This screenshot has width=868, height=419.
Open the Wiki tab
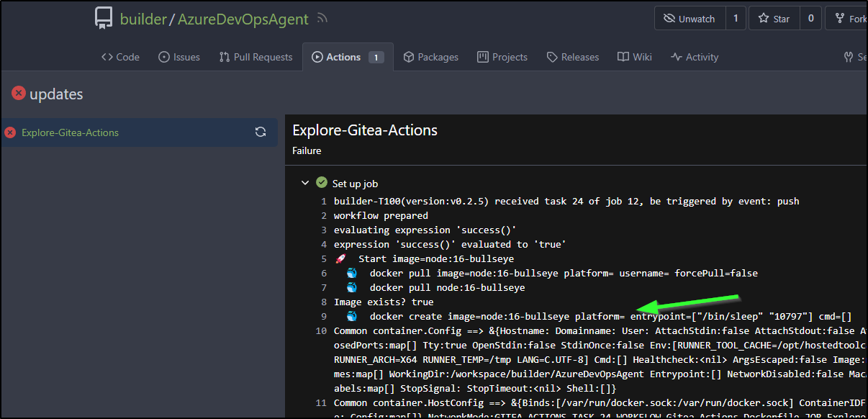[635, 57]
